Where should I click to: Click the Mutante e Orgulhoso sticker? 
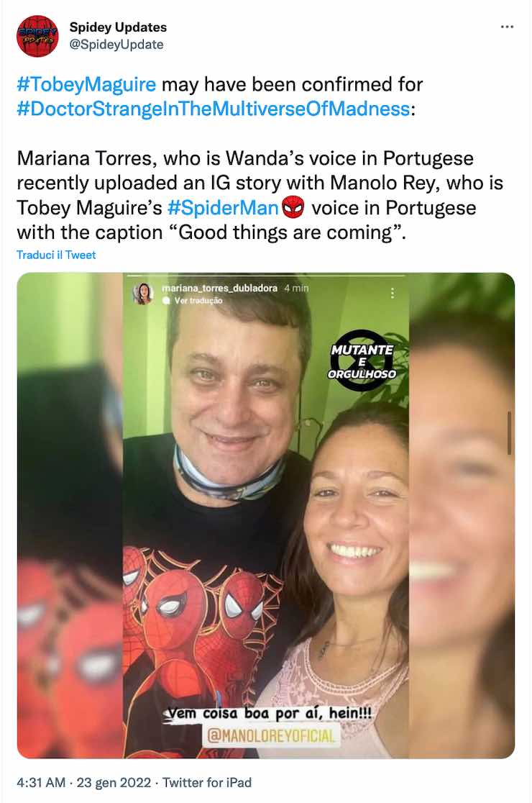362,361
